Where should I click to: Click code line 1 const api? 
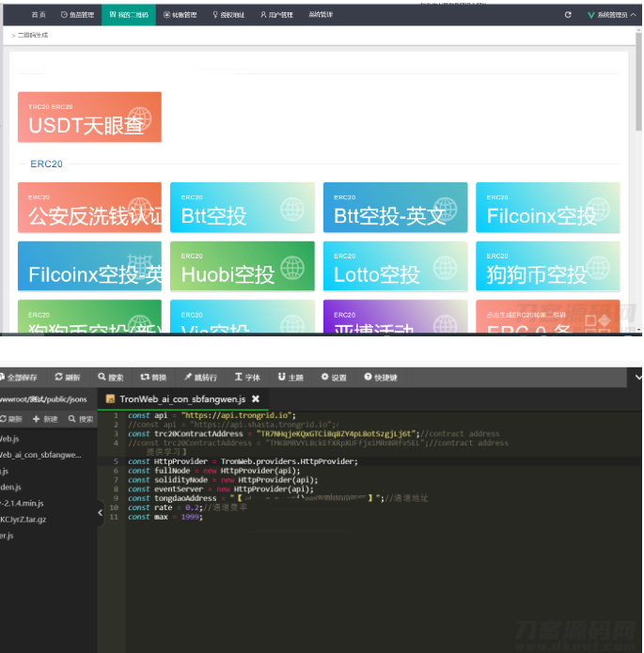pos(212,415)
